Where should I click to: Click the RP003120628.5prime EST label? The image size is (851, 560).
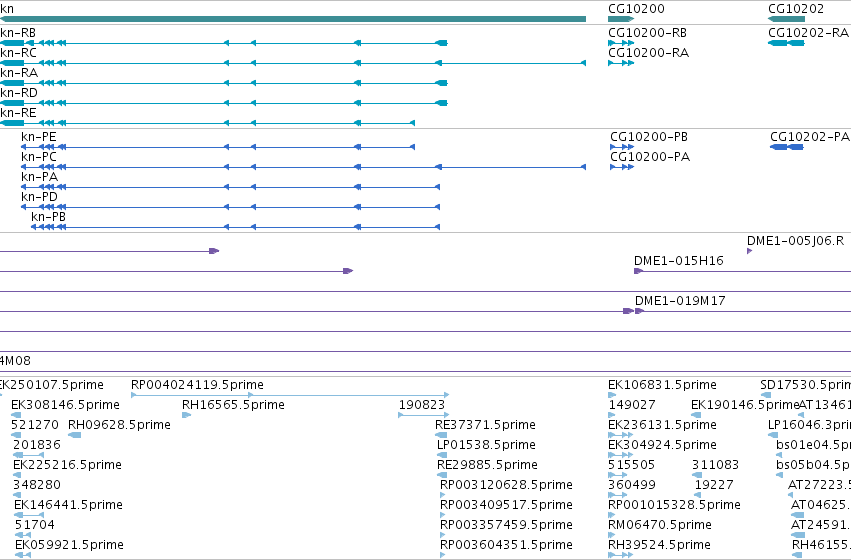[506, 486]
